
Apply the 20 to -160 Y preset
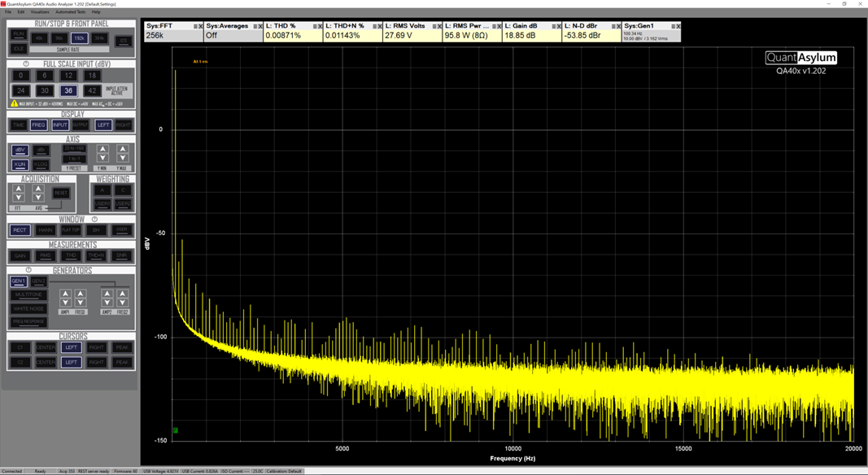click(x=74, y=148)
